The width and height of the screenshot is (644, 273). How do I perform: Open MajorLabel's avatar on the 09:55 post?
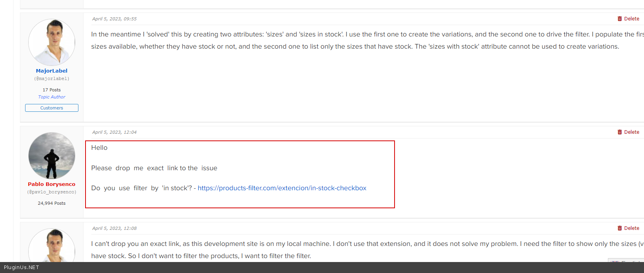coord(52,42)
